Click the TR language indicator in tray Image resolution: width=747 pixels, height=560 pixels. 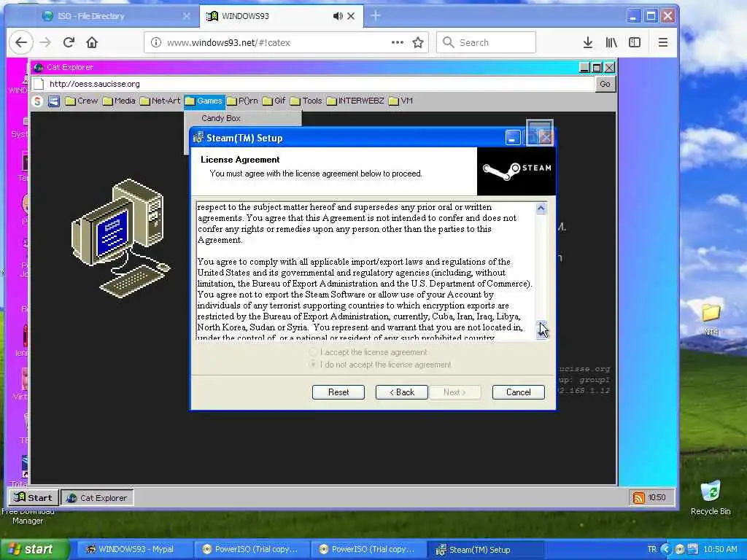tap(651, 549)
